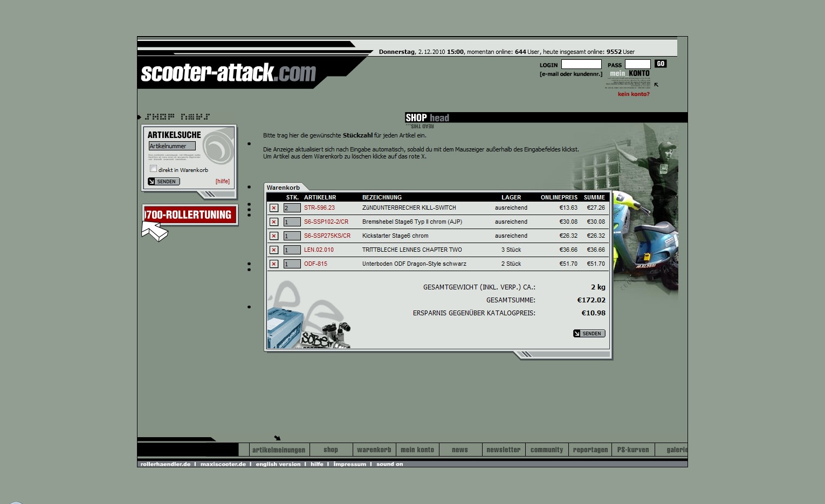Open kein konto? link
The image size is (825, 504).
[634, 94]
